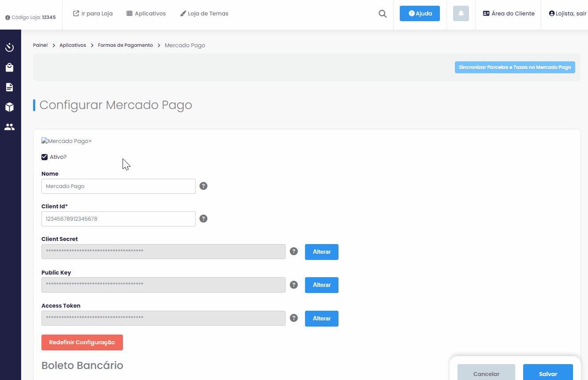588x380 pixels.
Task: Click the Cancelar button
Action: tap(486, 372)
